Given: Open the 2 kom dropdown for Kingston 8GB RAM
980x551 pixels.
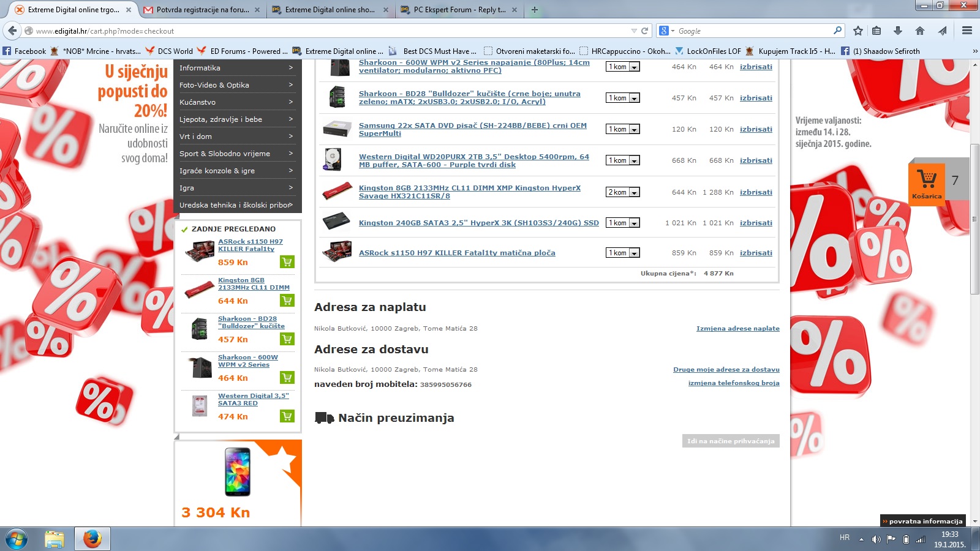Looking at the screenshot, I should [623, 192].
